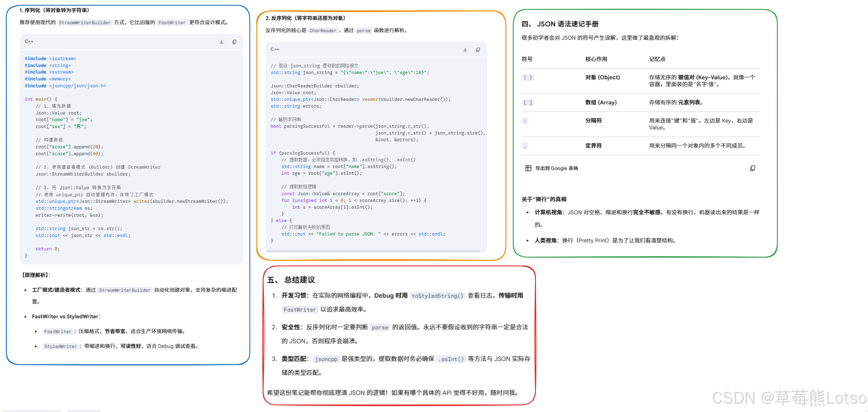The height and width of the screenshot is (412, 868).
Task: Click the FastWriter vs StyledWriter bullet heading
Action: click(x=66, y=317)
